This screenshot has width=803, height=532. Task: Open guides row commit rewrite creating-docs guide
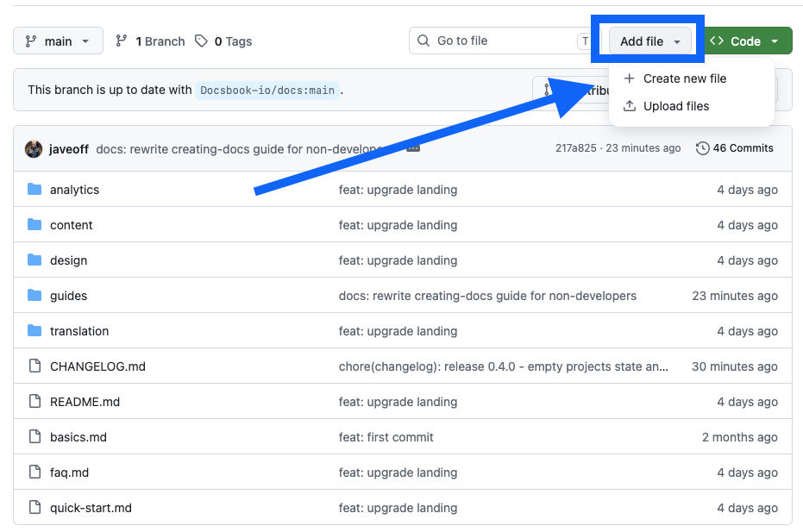pyautogui.click(x=487, y=296)
